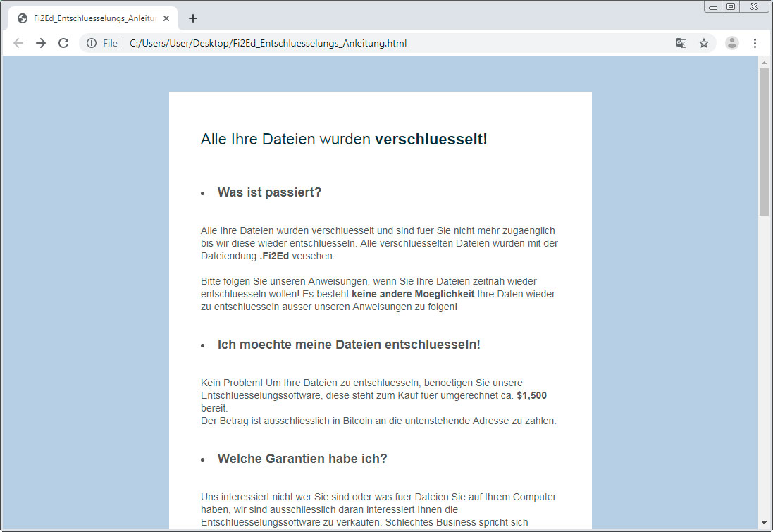Click the bold '.Fi2Ed' extension text
The width and height of the screenshot is (773, 532).
(x=274, y=256)
